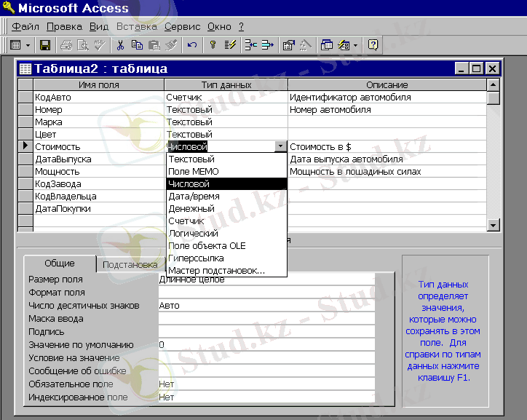Open Indexes with lightning icon
The image size is (527, 420).
coord(230,45)
